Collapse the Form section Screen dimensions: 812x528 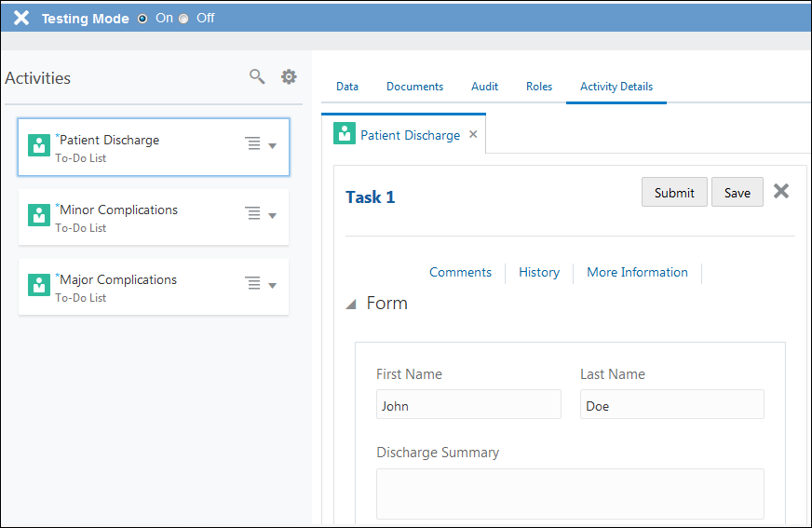click(351, 304)
